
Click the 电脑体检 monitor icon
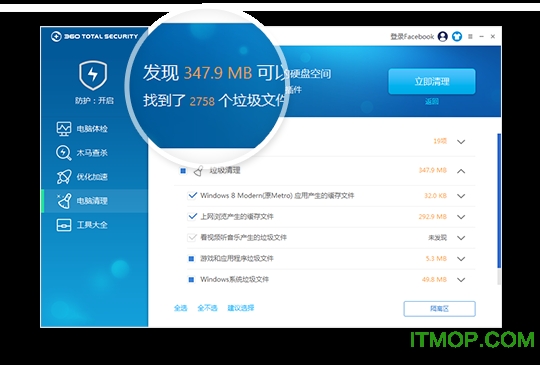click(x=64, y=128)
